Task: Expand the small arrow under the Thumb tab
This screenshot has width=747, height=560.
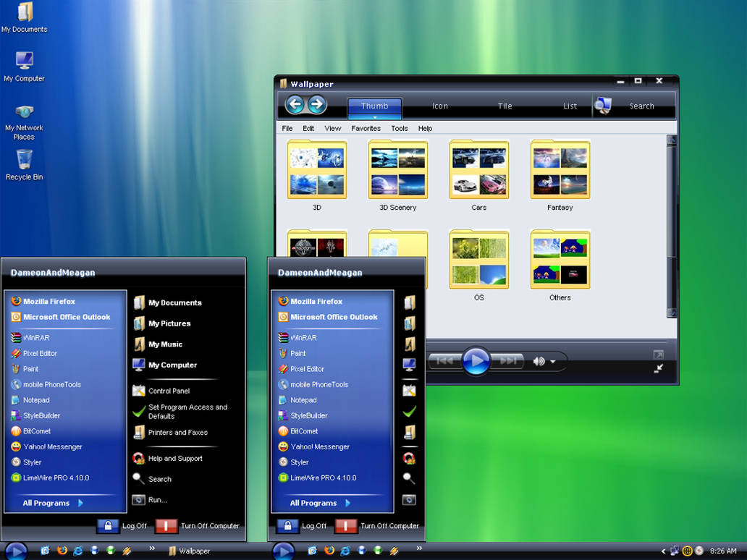Action: pos(375,116)
